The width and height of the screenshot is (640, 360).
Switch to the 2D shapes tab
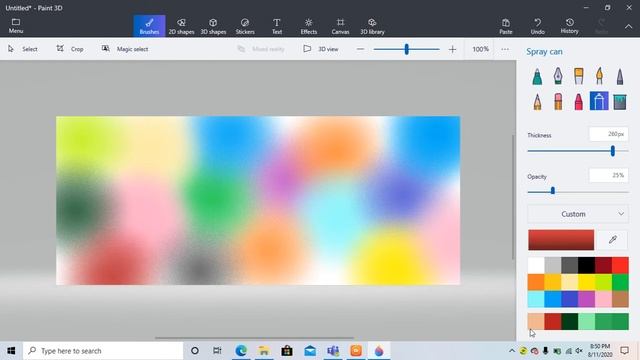click(x=181, y=26)
